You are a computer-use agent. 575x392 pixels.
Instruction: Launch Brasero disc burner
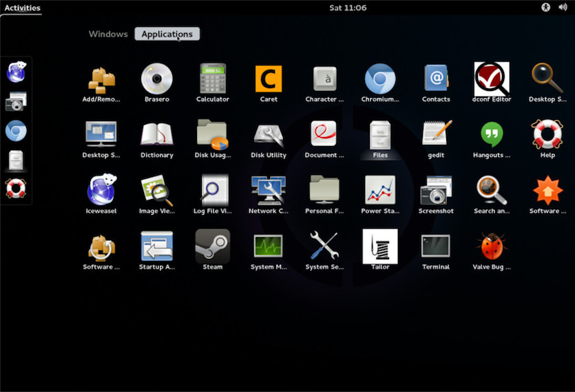(157, 83)
